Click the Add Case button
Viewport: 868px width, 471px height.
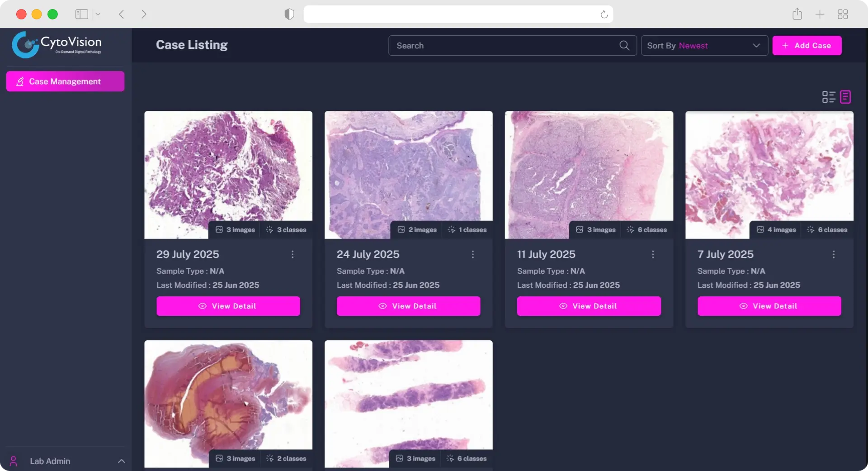tap(807, 46)
